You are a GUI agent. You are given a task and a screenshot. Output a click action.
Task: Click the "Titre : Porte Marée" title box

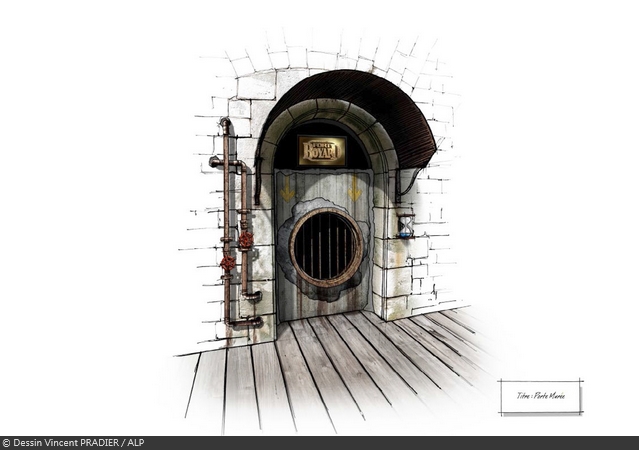pyautogui.click(x=541, y=397)
